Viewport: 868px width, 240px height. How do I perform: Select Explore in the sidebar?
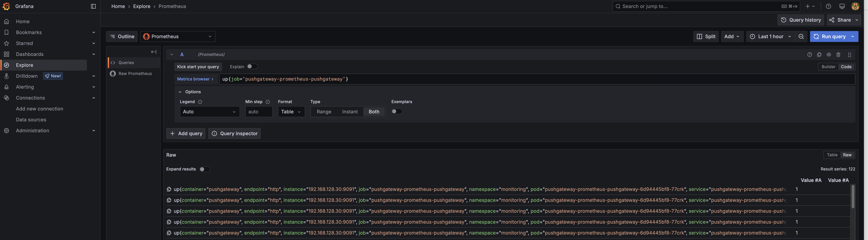(44, 65)
